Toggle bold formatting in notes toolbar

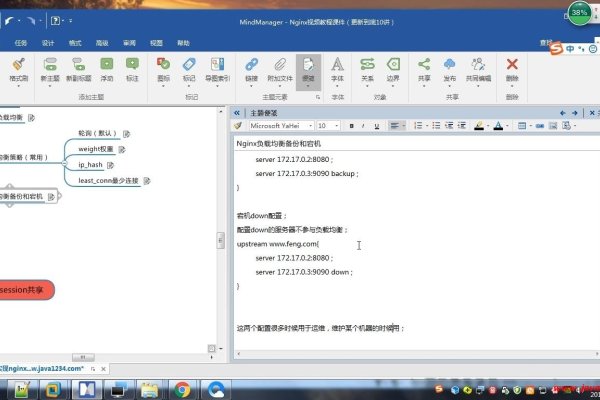point(351,126)
